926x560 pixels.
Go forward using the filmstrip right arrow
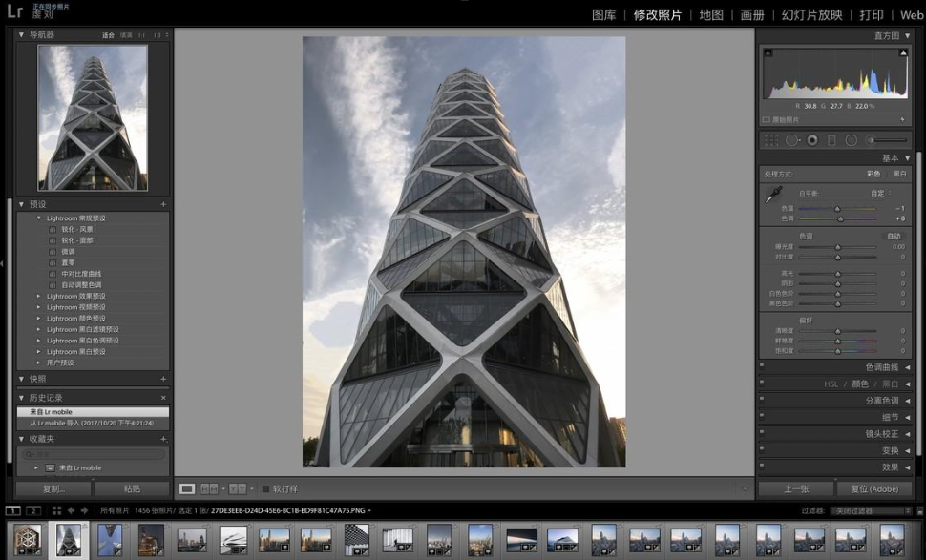(84, 510)
